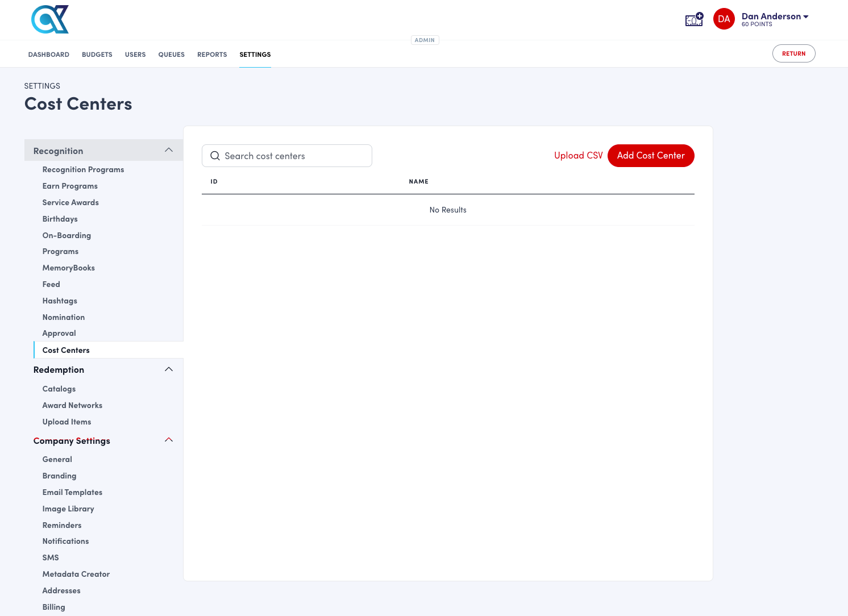The image size is (848, 616).
Task: Collapse the Company Settings section
Action: pos(168,440)
